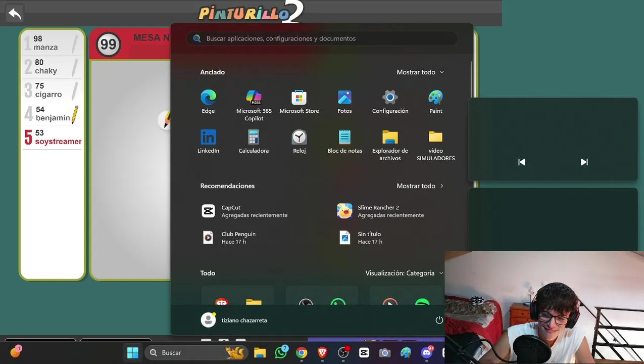
Task: Select player chaky in scoreboard
Action: pyautogui.click(x=52, y=67)
